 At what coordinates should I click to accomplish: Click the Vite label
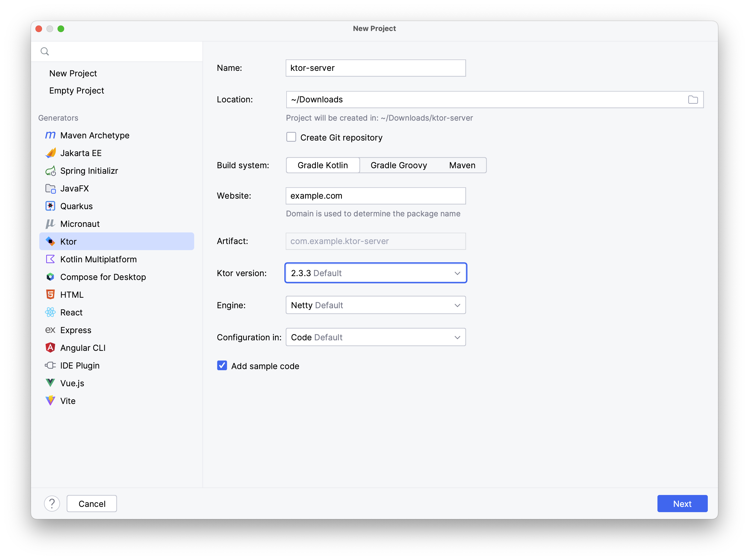[68, 401]
